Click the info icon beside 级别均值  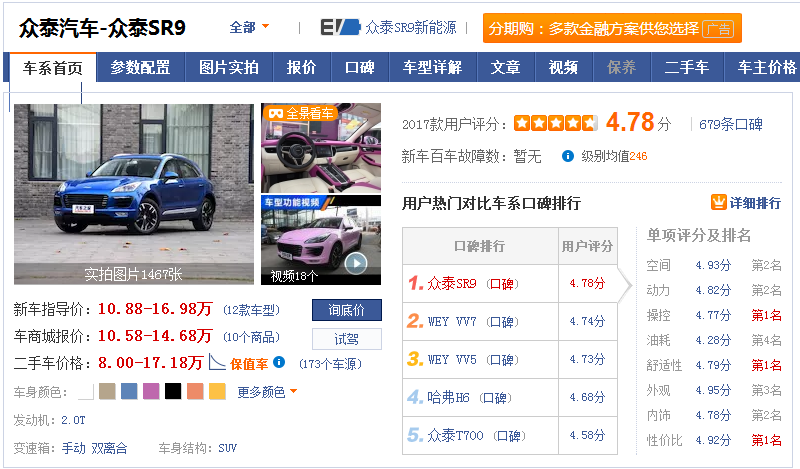tap(567, 156)
